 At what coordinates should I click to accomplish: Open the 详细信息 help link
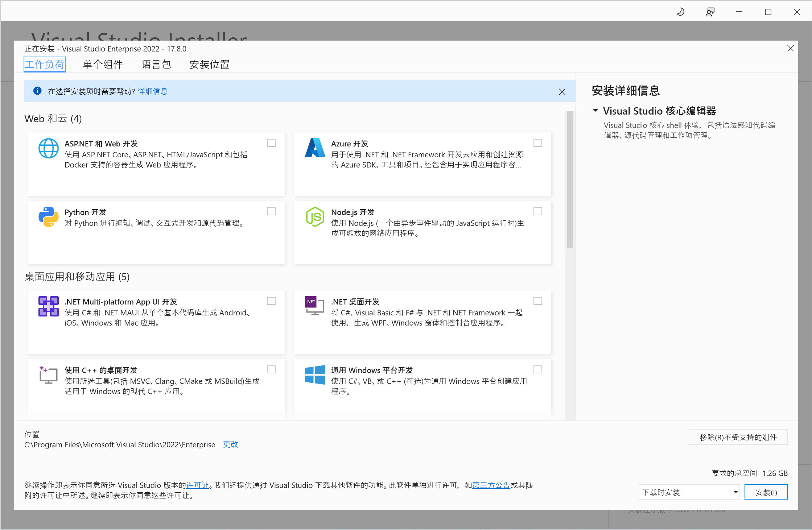pyautogui.click(x=153, y=91)
